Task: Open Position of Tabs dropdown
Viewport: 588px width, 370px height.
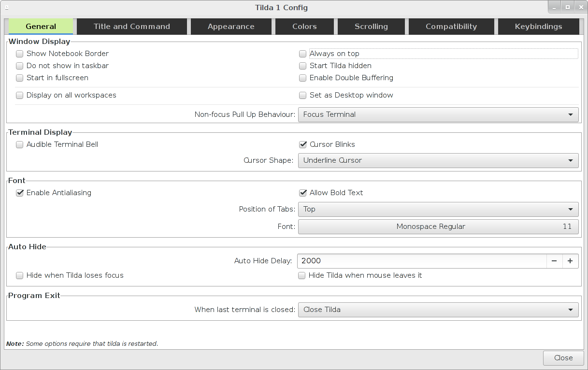Action: point(438,209)
